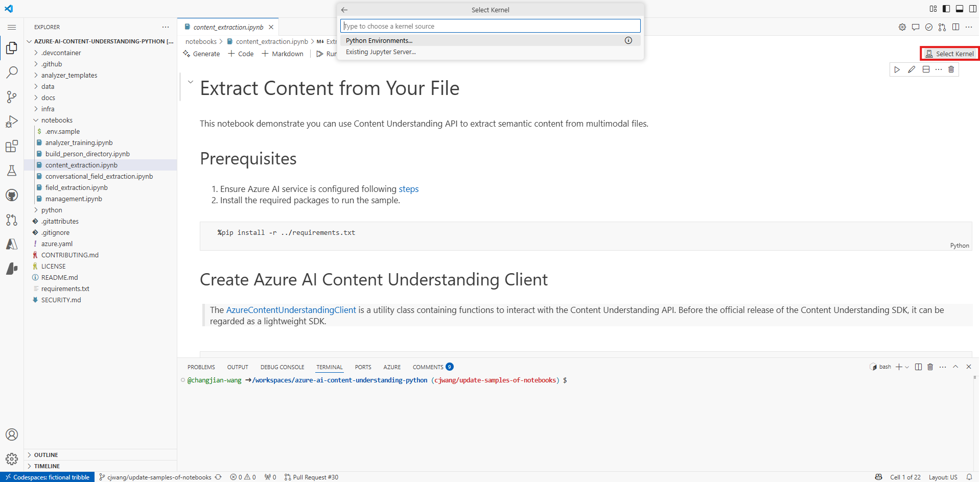Collapse the notebooks folder
The width and height of the screenshot is (980, 482).
coord(57,120)
